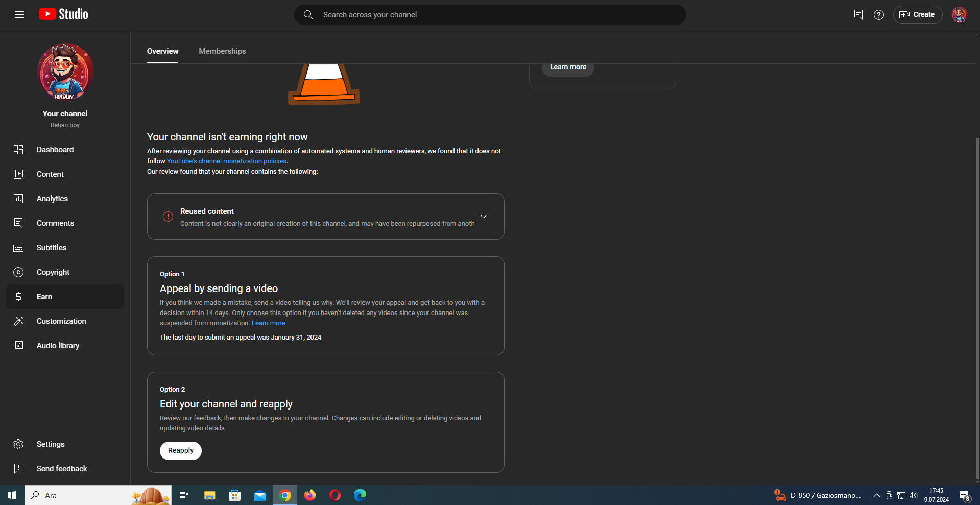Viewport: 980px width, 505px height.
Task: Open the comments notification icon in header
Action: (x=858, y=15)
